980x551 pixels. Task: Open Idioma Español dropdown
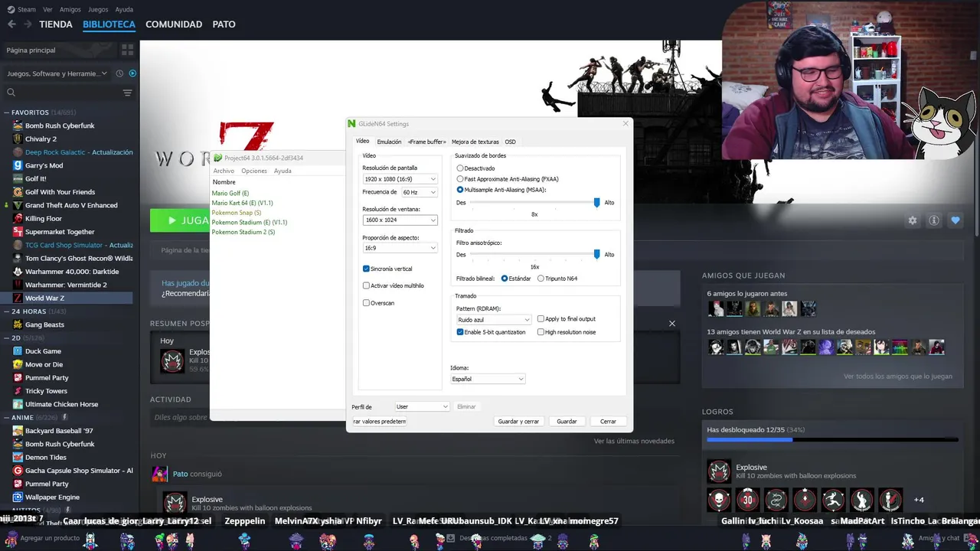[x=488, y=379]
